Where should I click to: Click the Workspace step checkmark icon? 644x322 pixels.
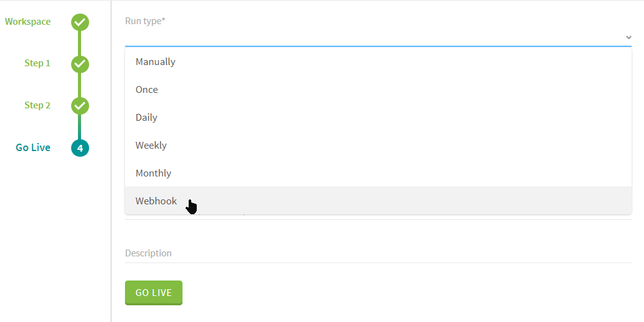(80, 22)
